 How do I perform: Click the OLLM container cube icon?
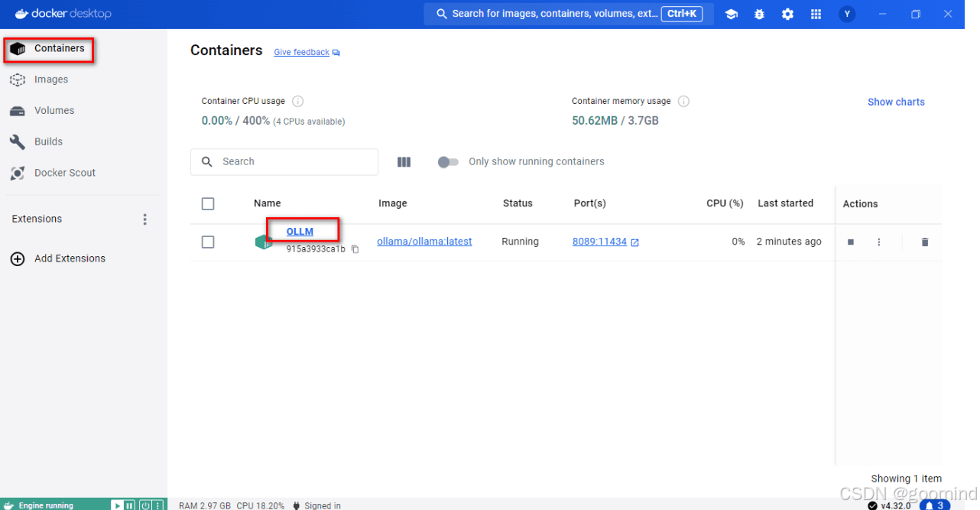pos(264,242)
